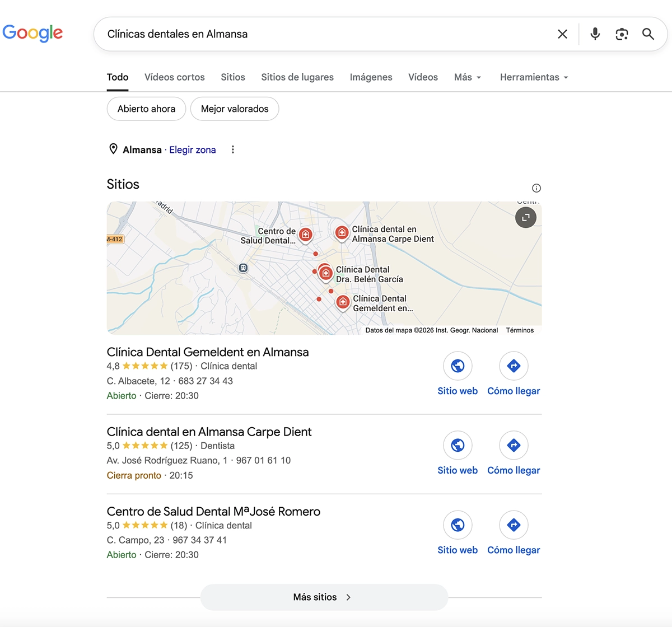Click the Clínica dental en Almansa Carpe Dient map label
This screenshot has width=672, height=627.
click(x=393, y=234)
